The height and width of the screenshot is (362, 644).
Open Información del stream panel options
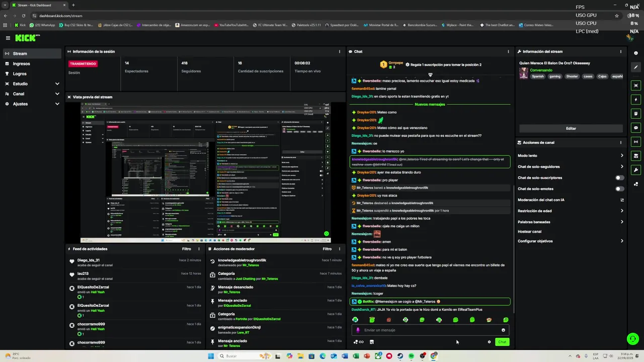pos(620,51)
